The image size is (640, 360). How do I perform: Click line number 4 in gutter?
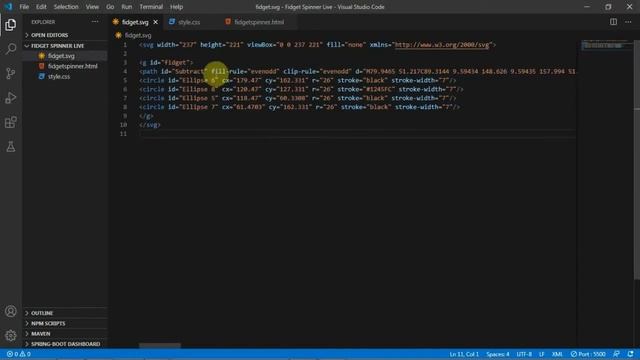click(x=125, y=71)
